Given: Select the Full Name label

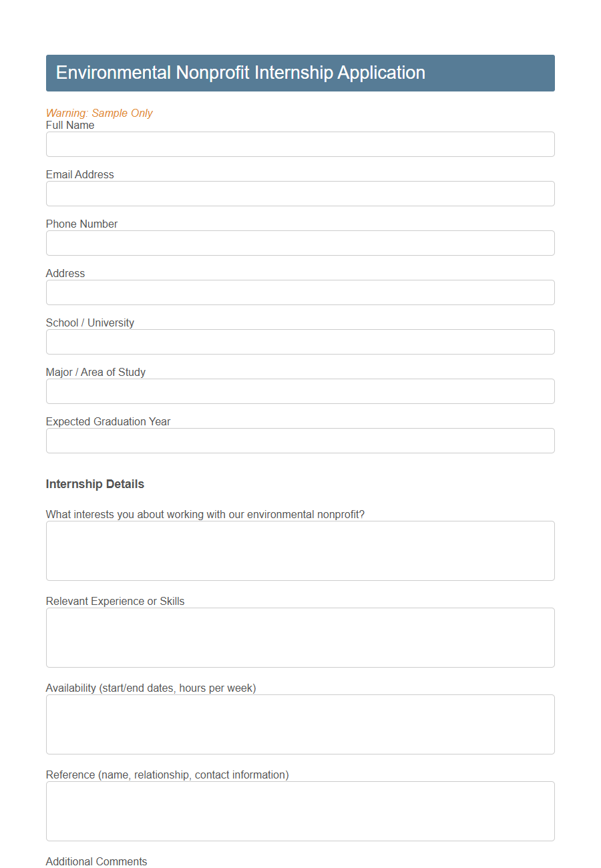Looking at the screenshot, I should tap(70, 125).
